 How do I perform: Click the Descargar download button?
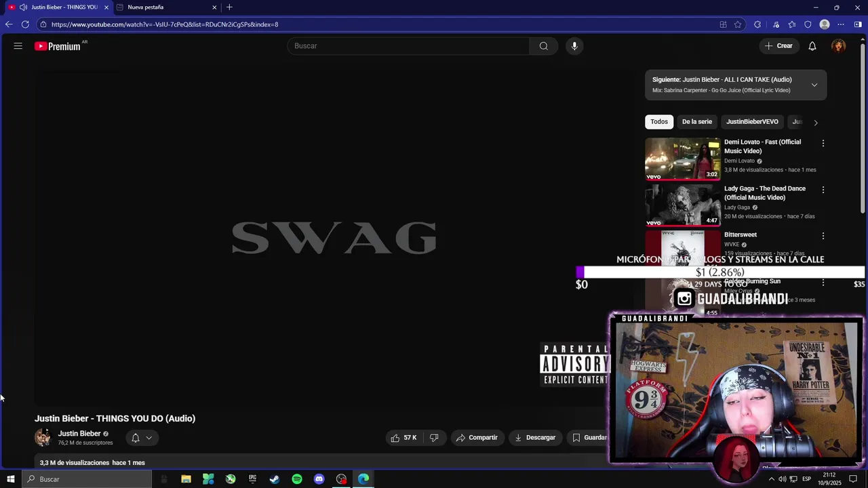(535, 438)
